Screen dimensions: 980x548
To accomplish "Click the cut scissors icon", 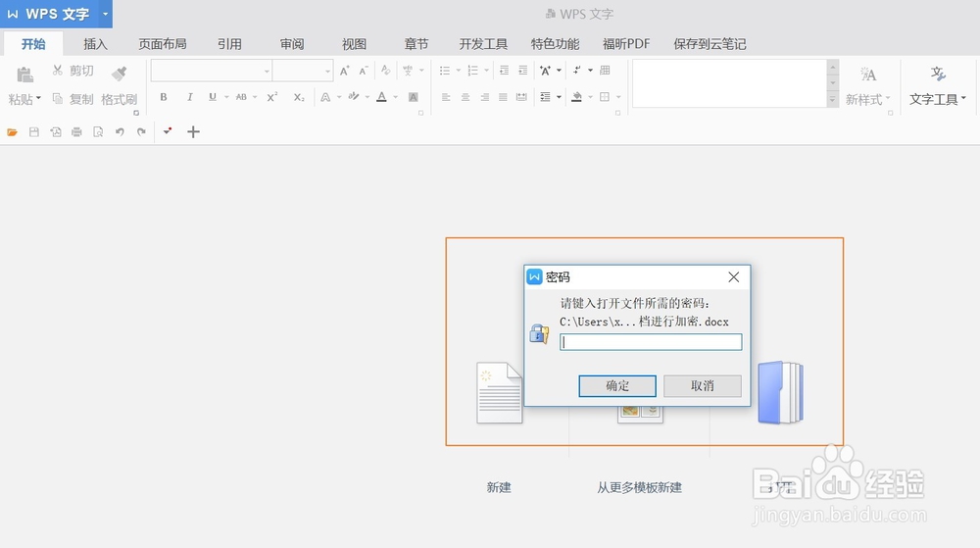I will point(58,70).
